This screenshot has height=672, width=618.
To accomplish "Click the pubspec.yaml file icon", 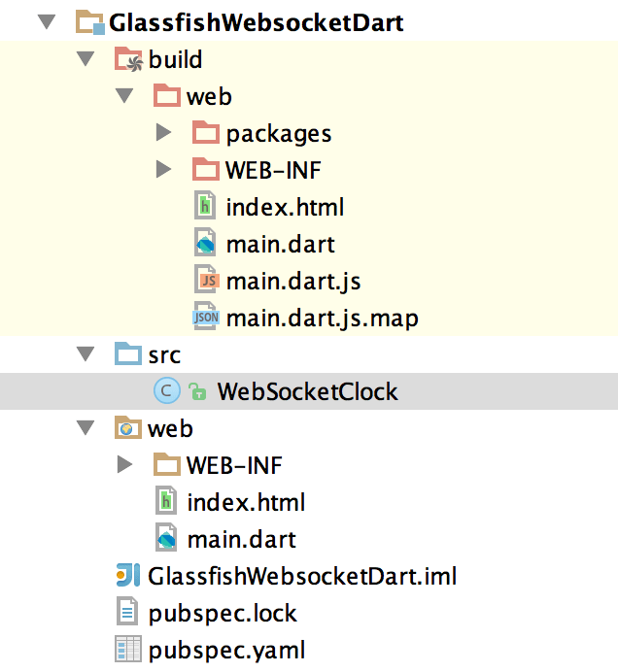I will [127, 650].
